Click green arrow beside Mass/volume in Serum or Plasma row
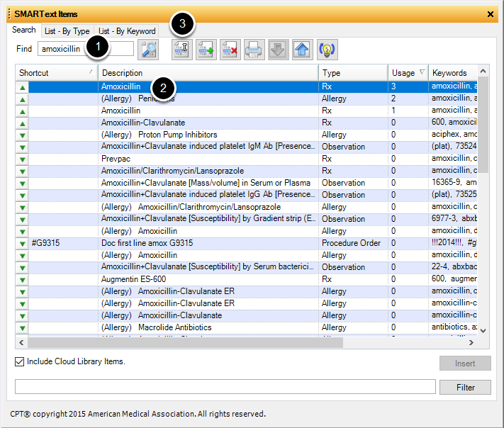 point(23,184)
